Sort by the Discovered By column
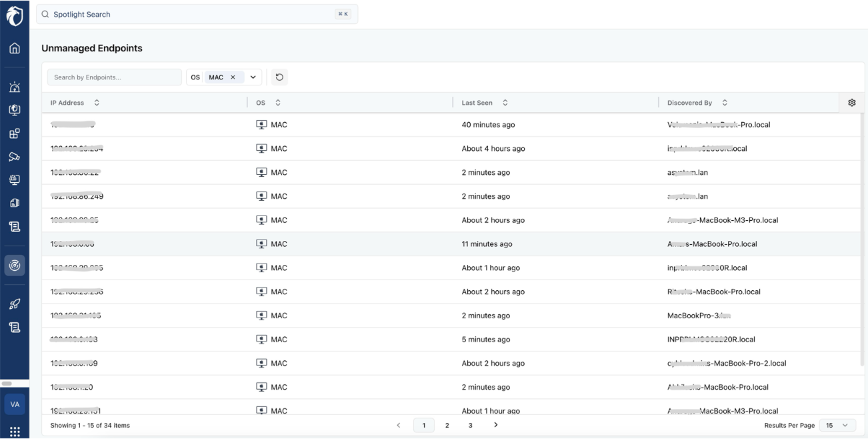 coord(725,103)
